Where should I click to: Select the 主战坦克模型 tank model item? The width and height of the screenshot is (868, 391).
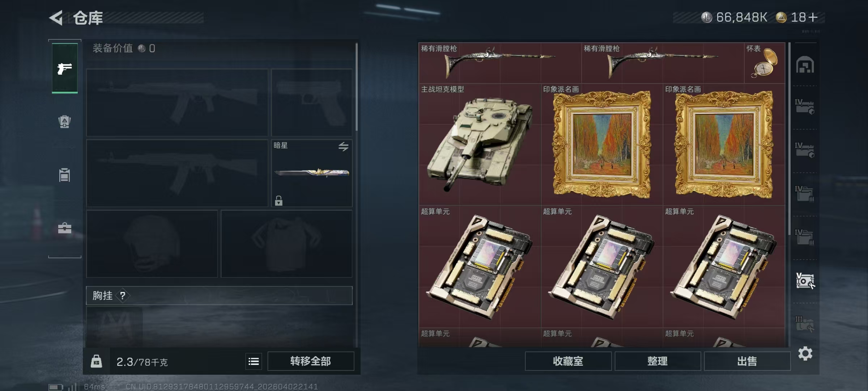point(480,144)
